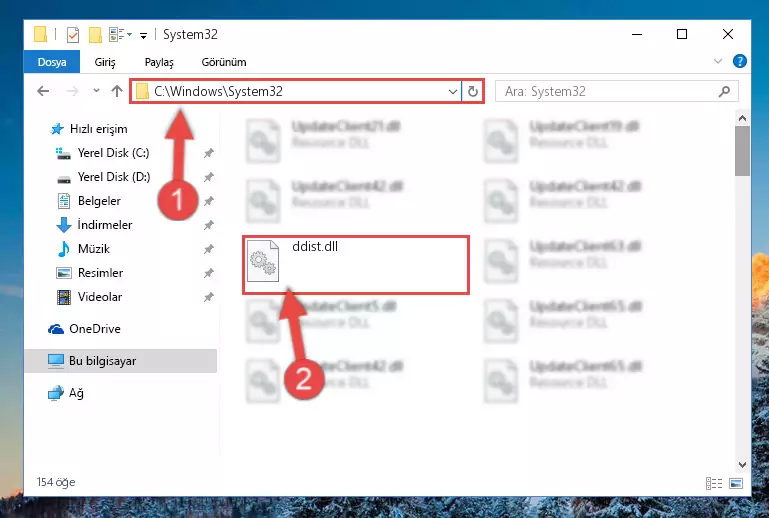Click the Ara: System32 search box
The height and width of the screenshot is (518, 769).
click(616, 91)
